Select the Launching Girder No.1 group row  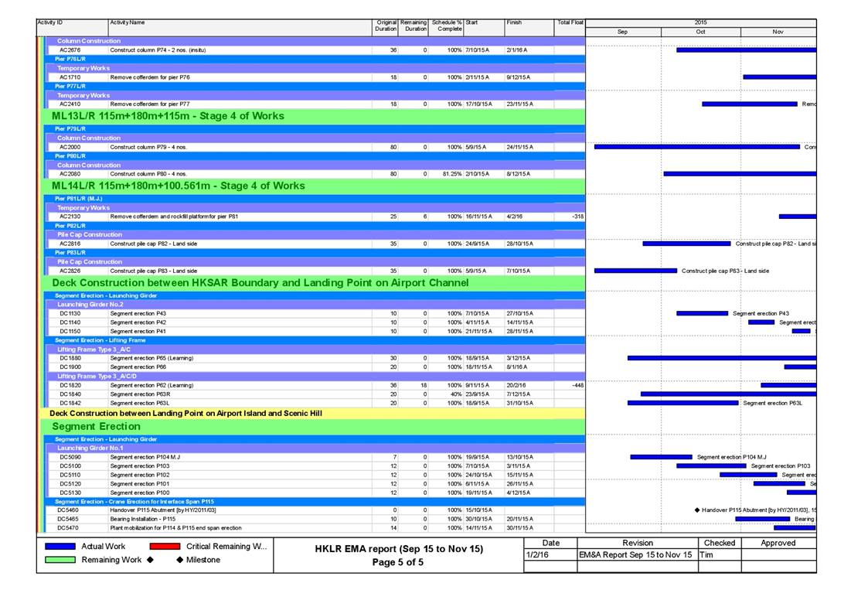pyautogui.click(x=315, y=448)
